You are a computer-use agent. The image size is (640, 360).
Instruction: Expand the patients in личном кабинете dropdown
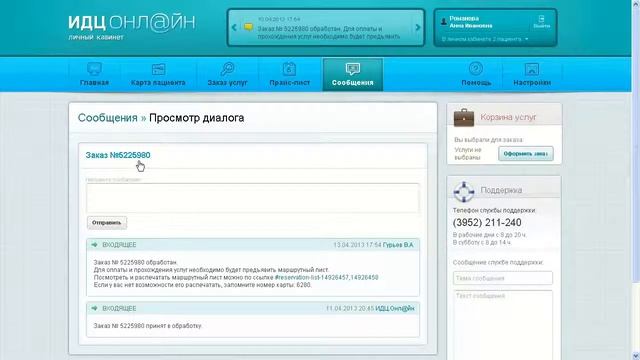[x=485, y=39]
